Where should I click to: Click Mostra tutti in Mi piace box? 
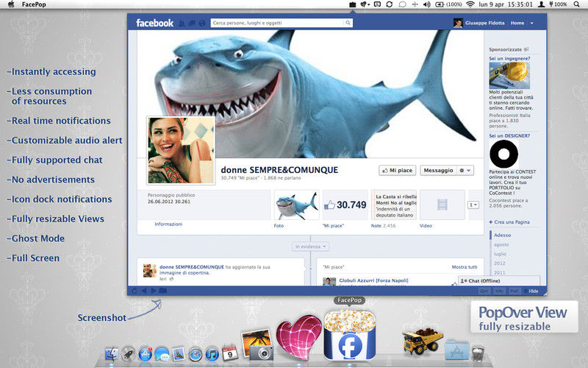(465, 267)
